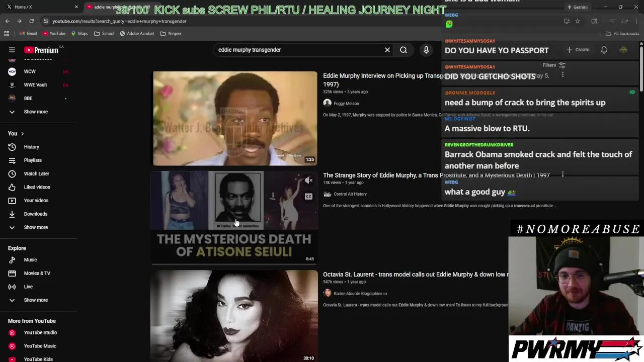The image size is (644, 362).
Task: Toggle mute on Strange Story preview thumbnail
Action: pos(308,180)
